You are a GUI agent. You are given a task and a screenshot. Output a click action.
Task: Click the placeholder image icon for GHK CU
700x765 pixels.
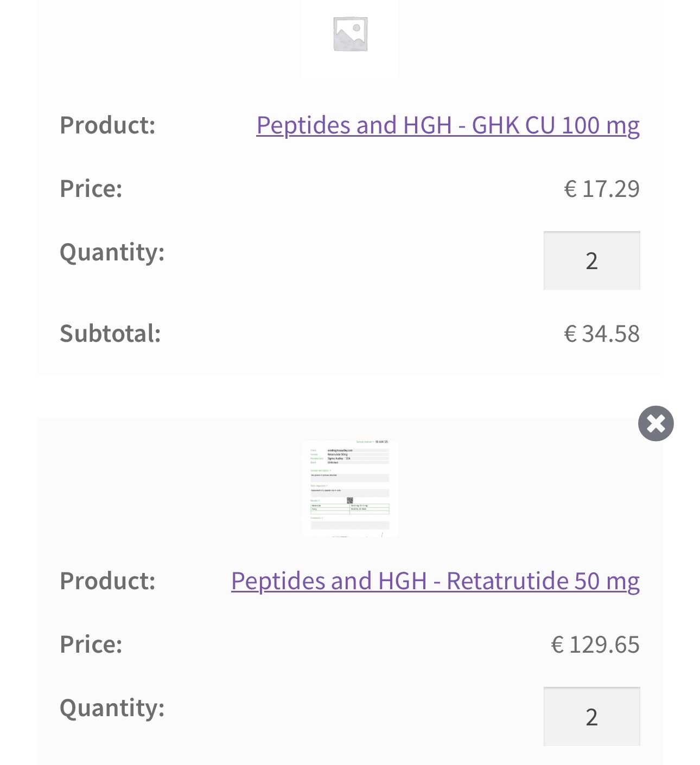coord(350,34)
